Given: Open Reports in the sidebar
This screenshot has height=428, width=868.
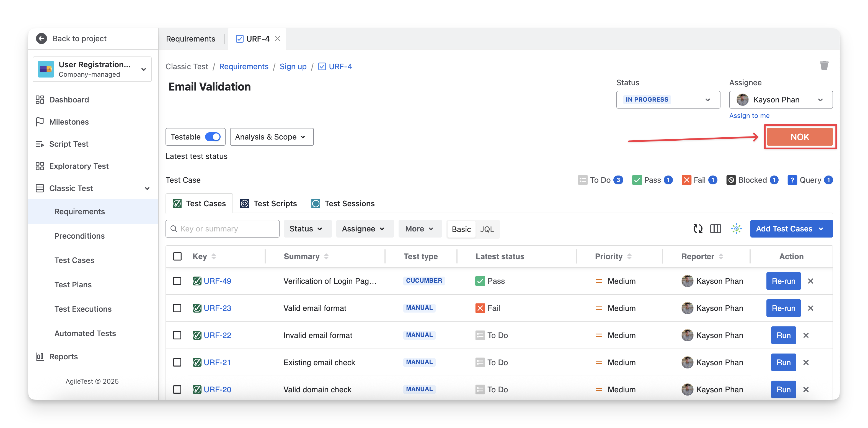Looking at the screenshot, I should point(63,357).
